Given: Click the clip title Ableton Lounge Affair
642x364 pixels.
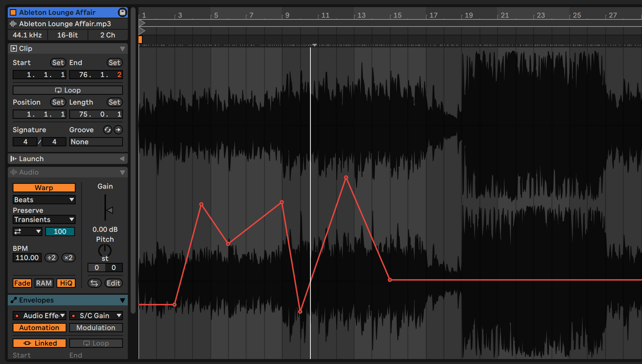Looking at the screenshot, I should pos(57,12).
